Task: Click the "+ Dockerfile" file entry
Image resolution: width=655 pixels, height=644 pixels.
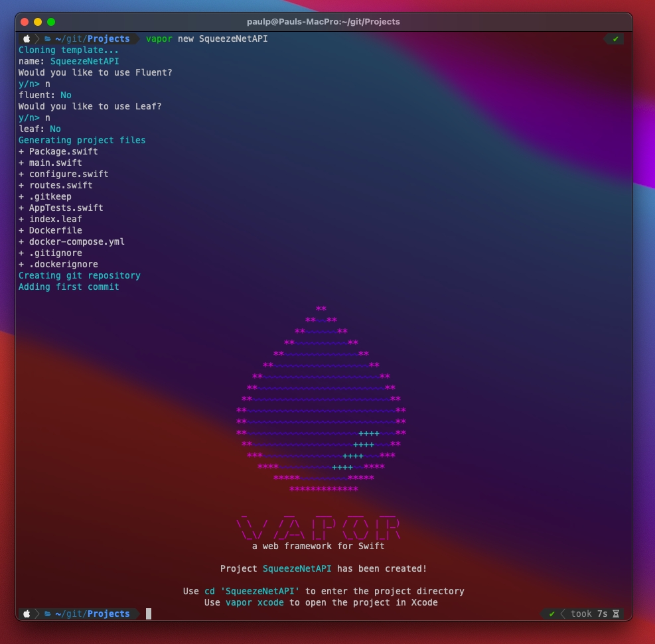Action: (50, 230)
